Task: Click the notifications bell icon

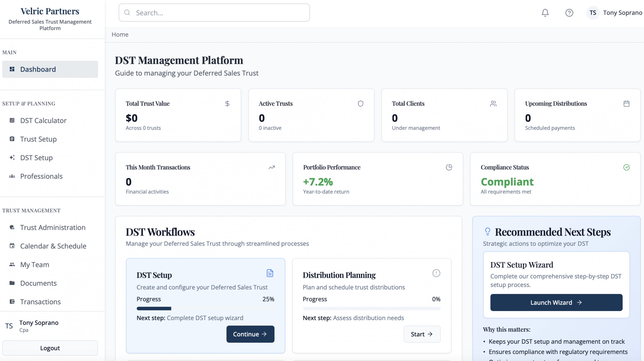Action: tap(545, 13)
